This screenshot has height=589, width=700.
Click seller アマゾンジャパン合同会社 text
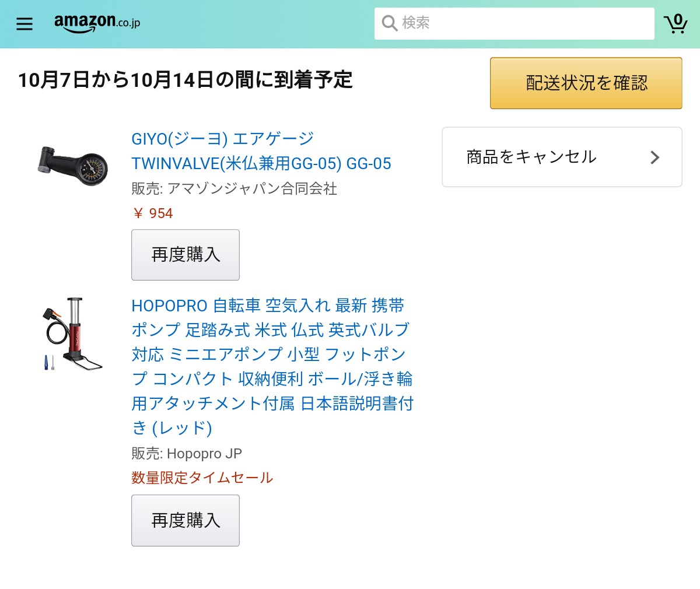click(x=252, y=189)
